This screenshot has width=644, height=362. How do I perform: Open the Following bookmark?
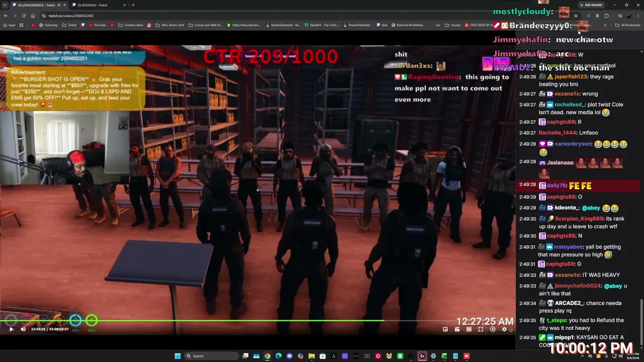pyautogui.click(x=48, y=25)
